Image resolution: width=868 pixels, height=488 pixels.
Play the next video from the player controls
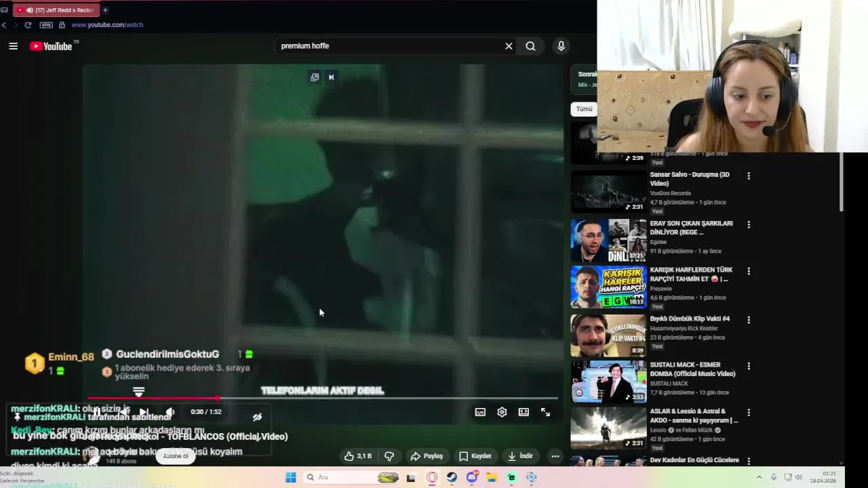143,412
